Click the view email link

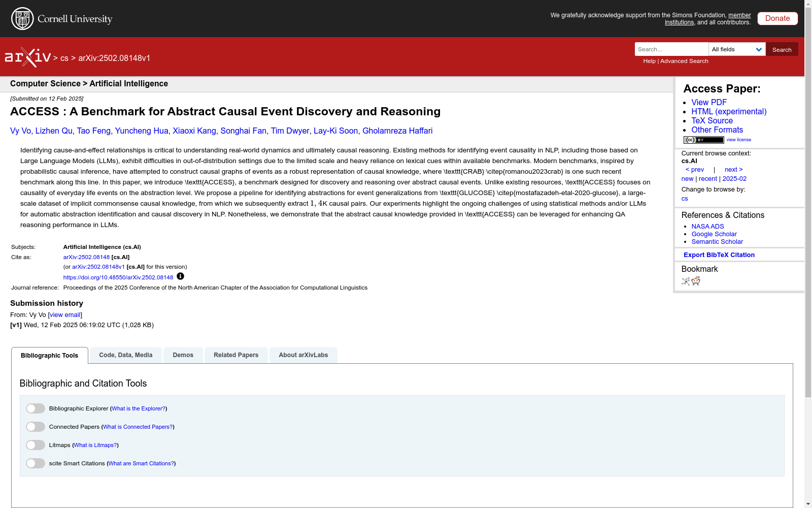point(65,315)
